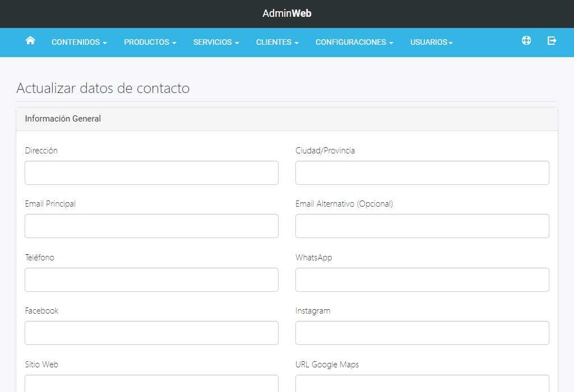This screenshot has height=392, width=574.
Task: Click the AdminWeb brand title
Action: (286, 13)
